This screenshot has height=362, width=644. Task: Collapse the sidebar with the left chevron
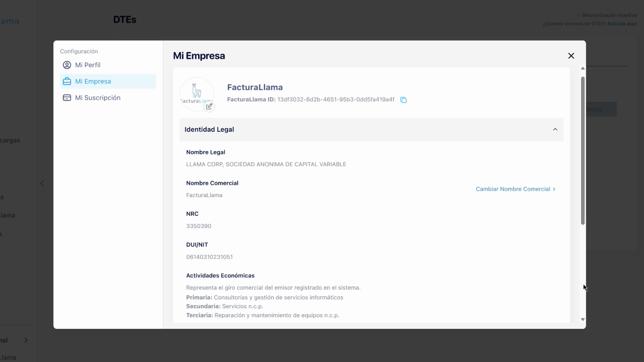pyautogui.click(x=42, y=183)
